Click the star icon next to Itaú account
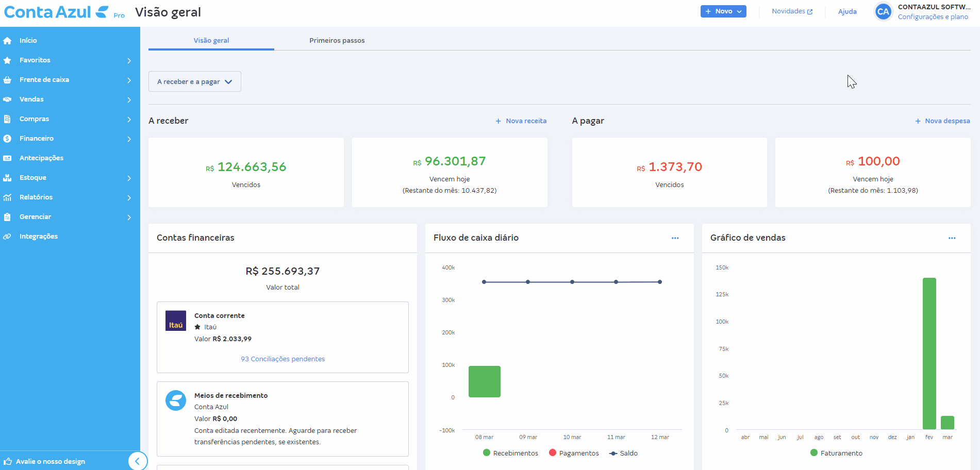This screenshot has height=470, width=980. (x=197, y=327)
